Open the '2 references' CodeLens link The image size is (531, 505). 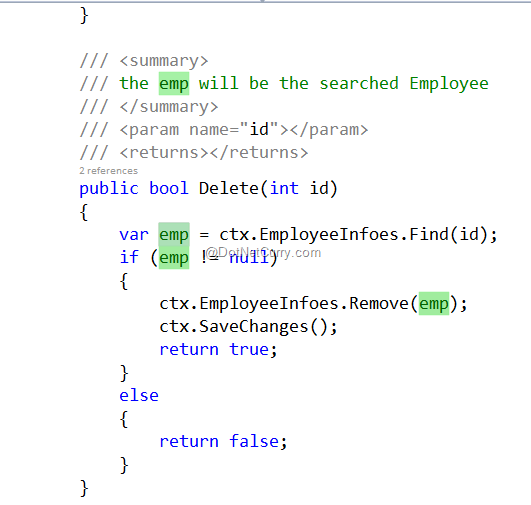(109, 171)
